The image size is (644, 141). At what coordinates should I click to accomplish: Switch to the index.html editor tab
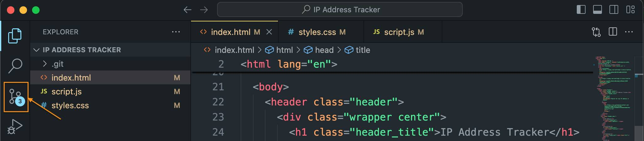(x=234, y=32)
